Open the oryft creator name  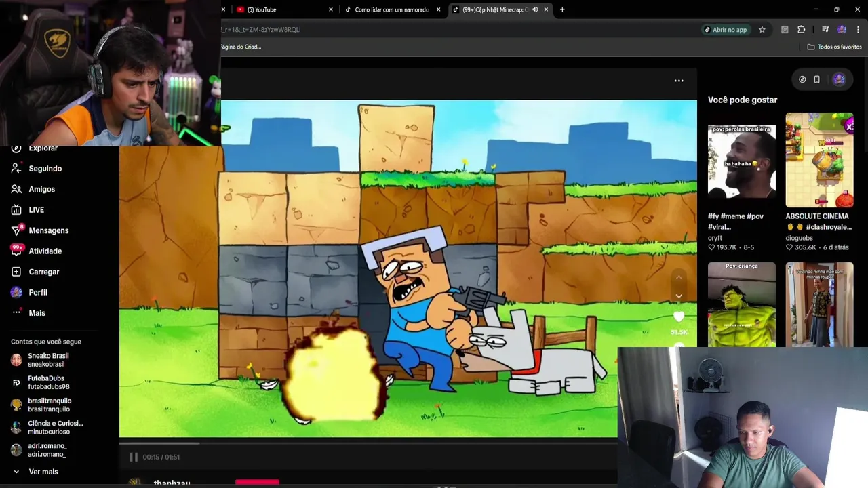coord(715,238)
